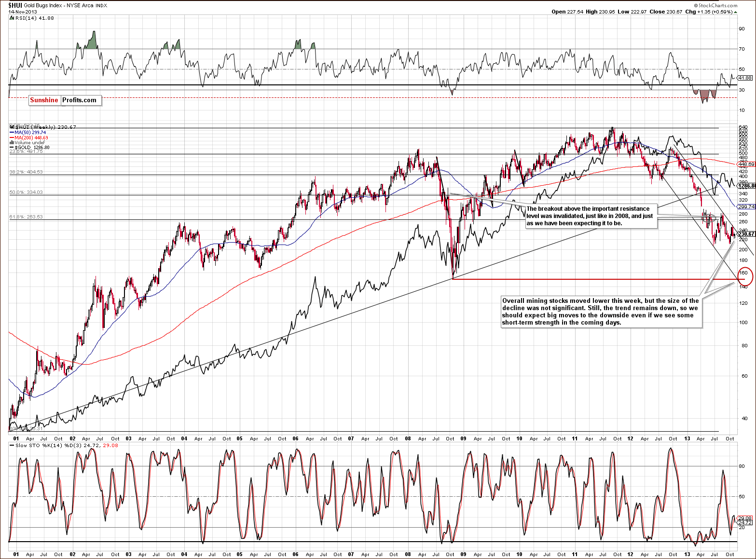Viewport: 756px width, 559px height.
Task: Click the 70 level on the RSI axis
Action: [742, 49]
